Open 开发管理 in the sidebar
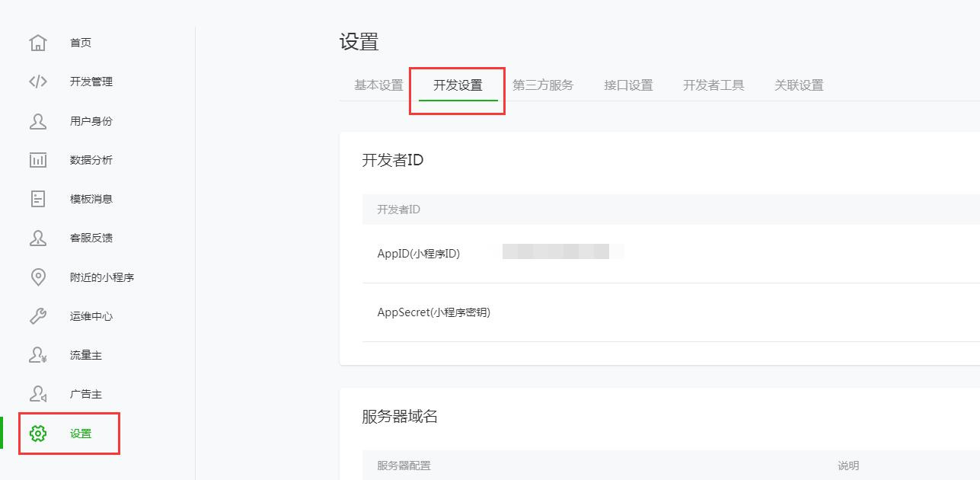Viewport: 980px width, 480px height. 91,82
